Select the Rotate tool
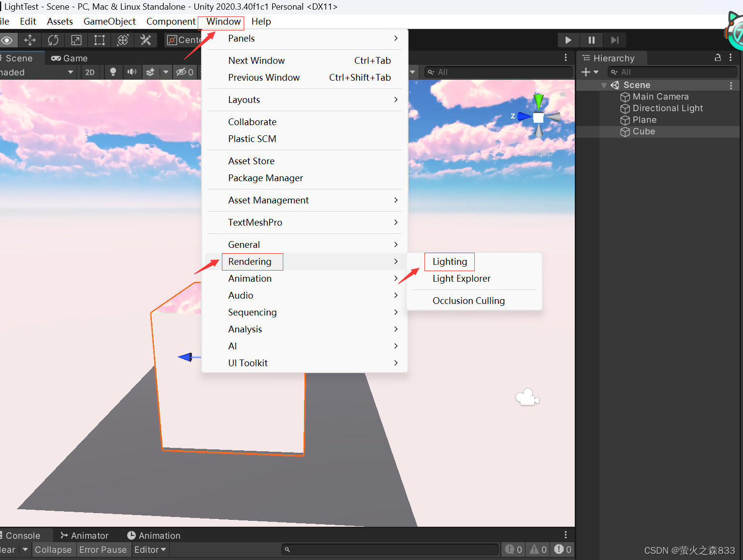Screen dimensions: 743x560 [x=53, y=40]
